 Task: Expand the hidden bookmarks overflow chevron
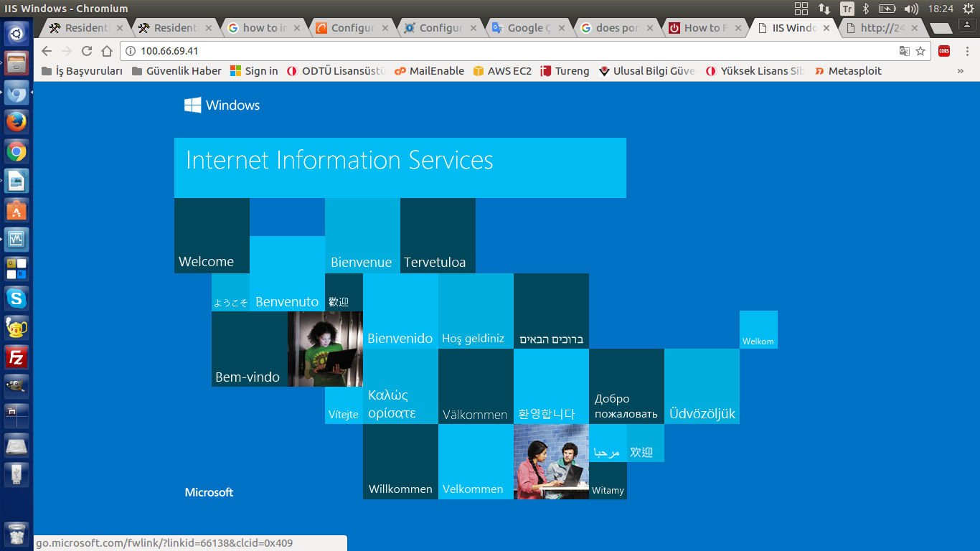(x=961, y=71)
